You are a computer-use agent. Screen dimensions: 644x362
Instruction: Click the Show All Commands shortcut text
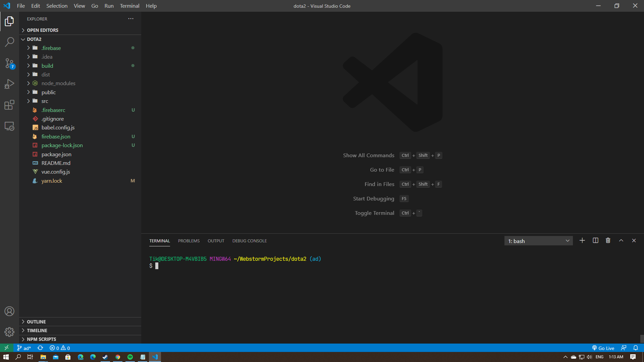368,155
